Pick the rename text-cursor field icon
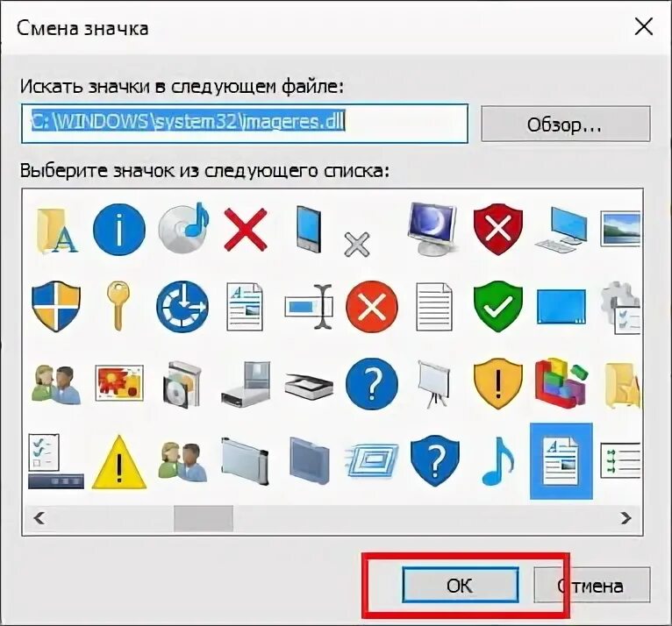Screen dimensions: 672x626 point(309,306)
